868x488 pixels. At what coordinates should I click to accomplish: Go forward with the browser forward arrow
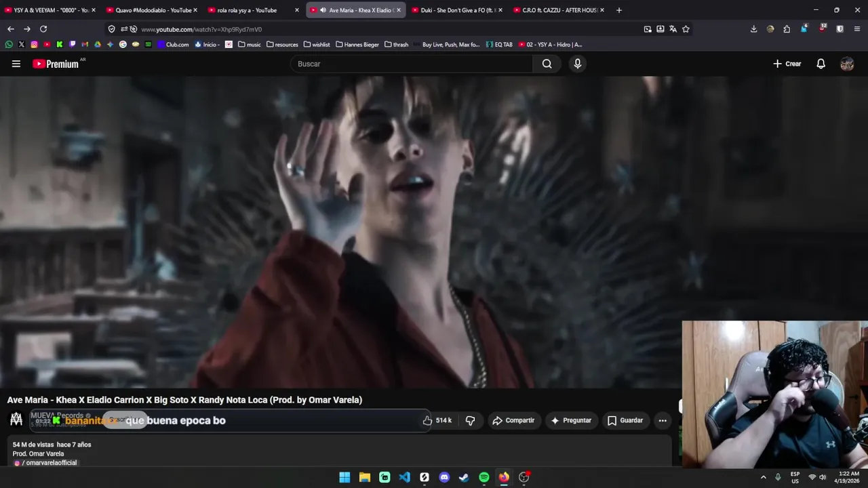tap(26, 29)
